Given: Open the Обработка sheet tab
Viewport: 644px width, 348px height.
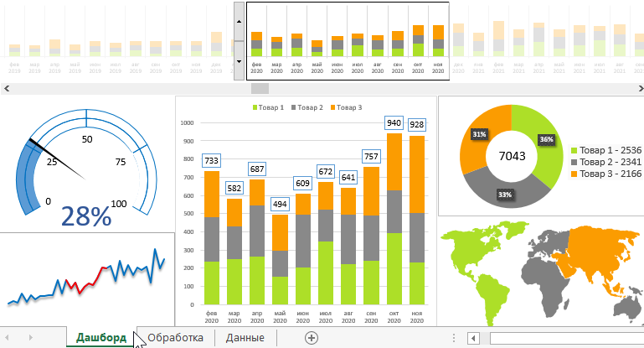Looking at the screenshot, I should pyautogui.click(x=175, y=337).
